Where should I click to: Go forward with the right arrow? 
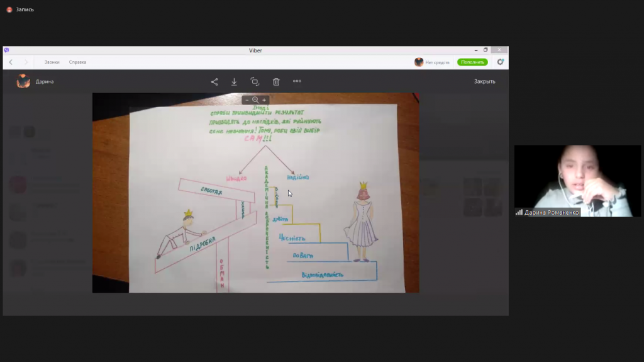pos(25,62)
